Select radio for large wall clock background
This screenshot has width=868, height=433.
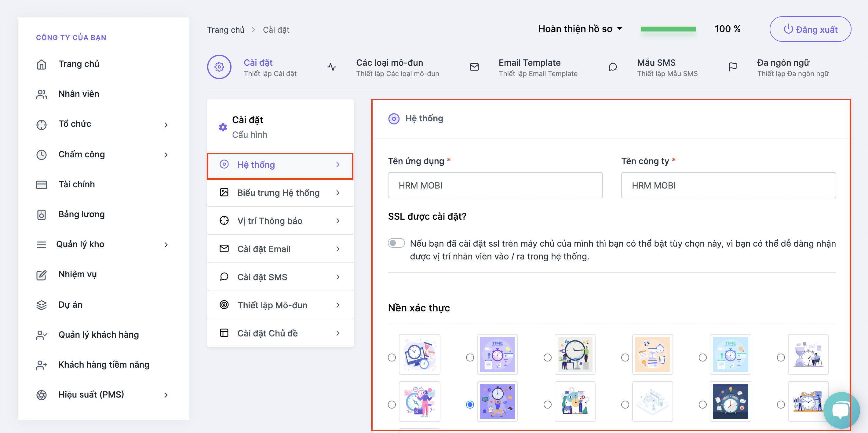pyautogui.click(x=548, y=358)
